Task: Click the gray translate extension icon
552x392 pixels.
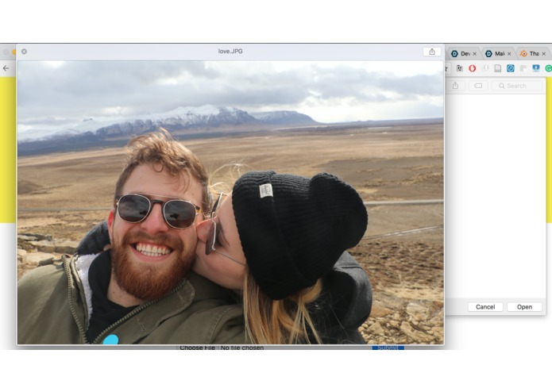Action: tap(459, 68)
